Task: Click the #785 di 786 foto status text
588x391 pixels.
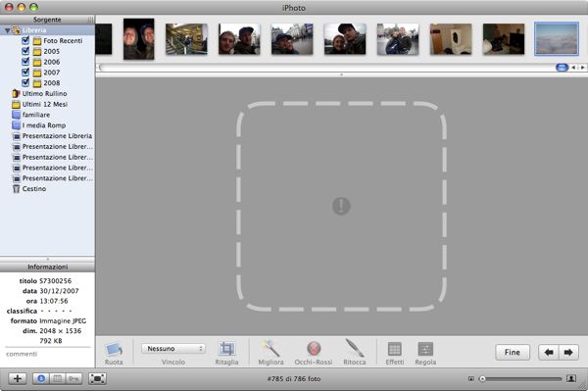Action: 294,379
